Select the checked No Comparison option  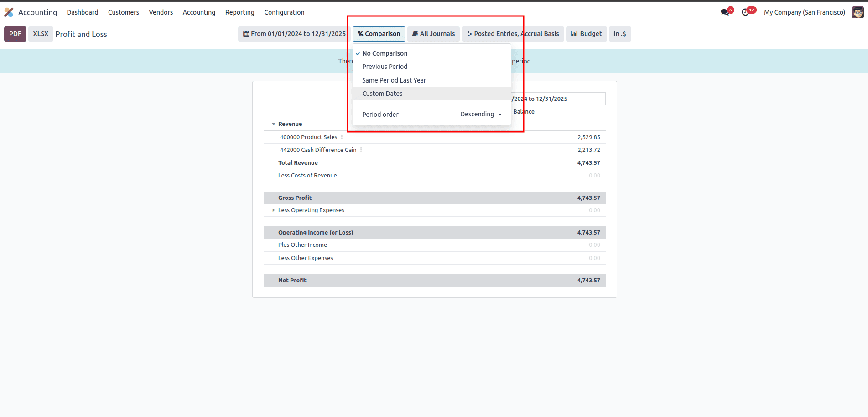[x=385, y=53]
